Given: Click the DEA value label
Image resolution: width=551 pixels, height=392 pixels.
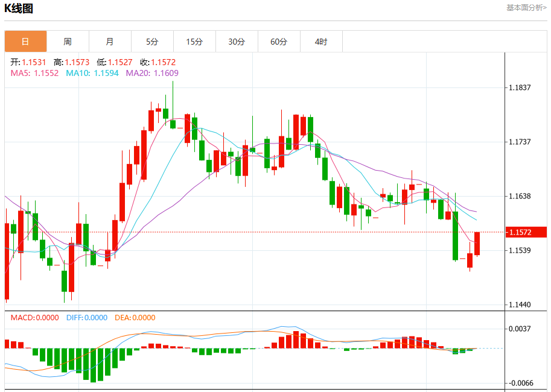Looking at the screenshot, I should point(135,318).
